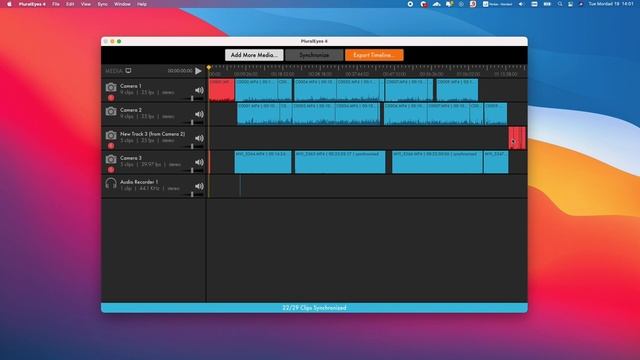Click the battery icon in menu bar

[547, 4]
